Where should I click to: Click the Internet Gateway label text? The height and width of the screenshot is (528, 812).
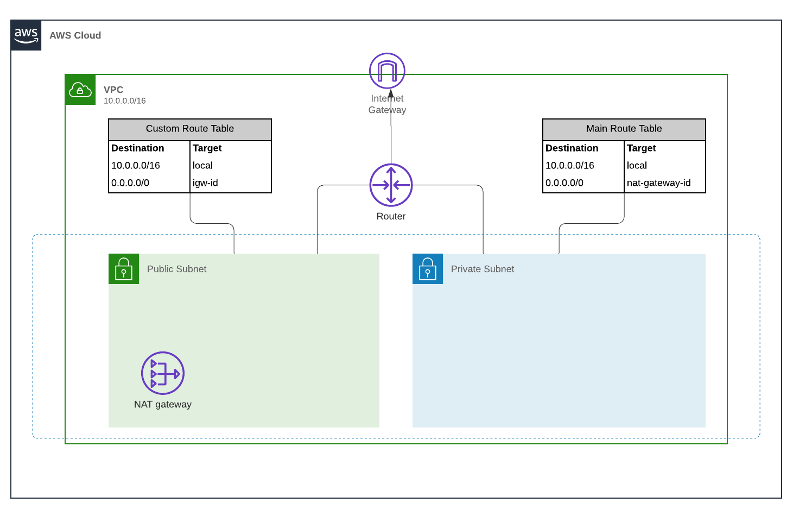(x=387, y=104)
